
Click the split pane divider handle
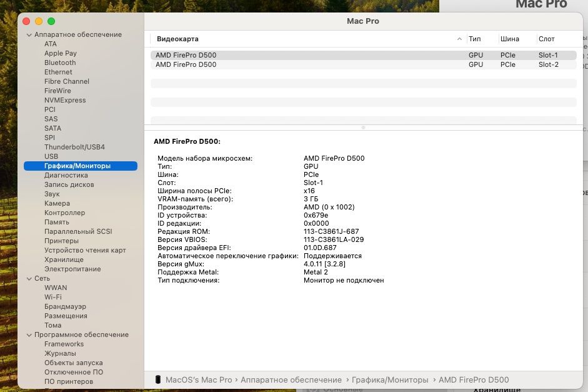point(363,128)
